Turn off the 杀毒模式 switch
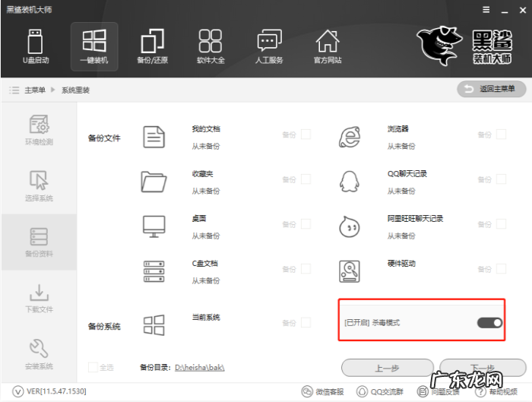Screen dimensions: 532x402 (x=489, y=323)
